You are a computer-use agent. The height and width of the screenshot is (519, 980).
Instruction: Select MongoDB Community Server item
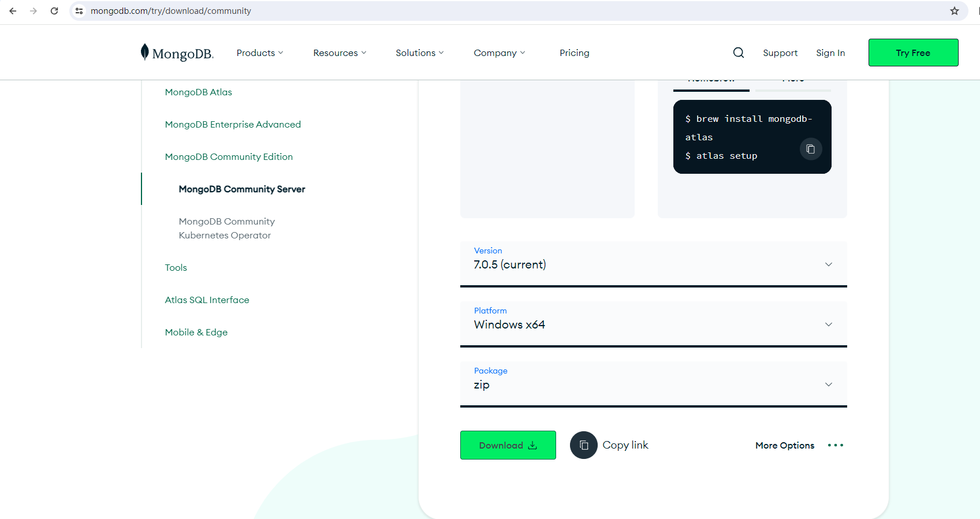tap(242, 189)
